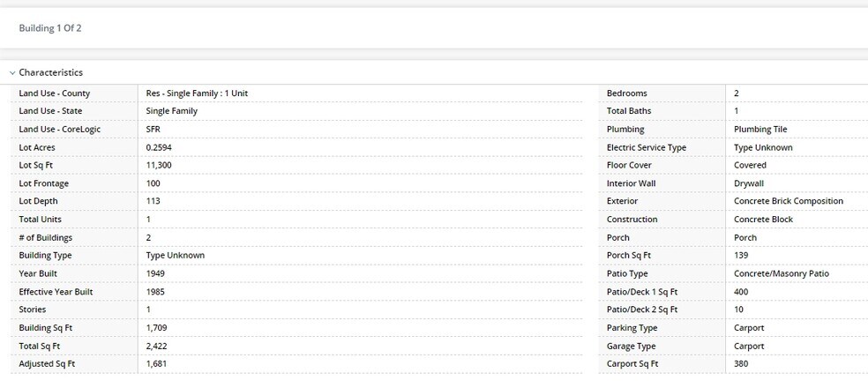The image size is (868, 388).
Task: Select the Concrete Brick Composition exterior value
Action: (789, 201)
